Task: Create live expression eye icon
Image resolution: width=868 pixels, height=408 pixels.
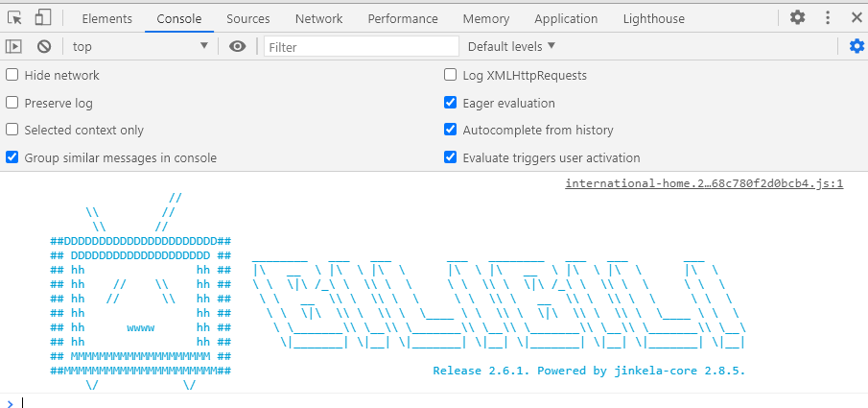Action: (238, 47)
